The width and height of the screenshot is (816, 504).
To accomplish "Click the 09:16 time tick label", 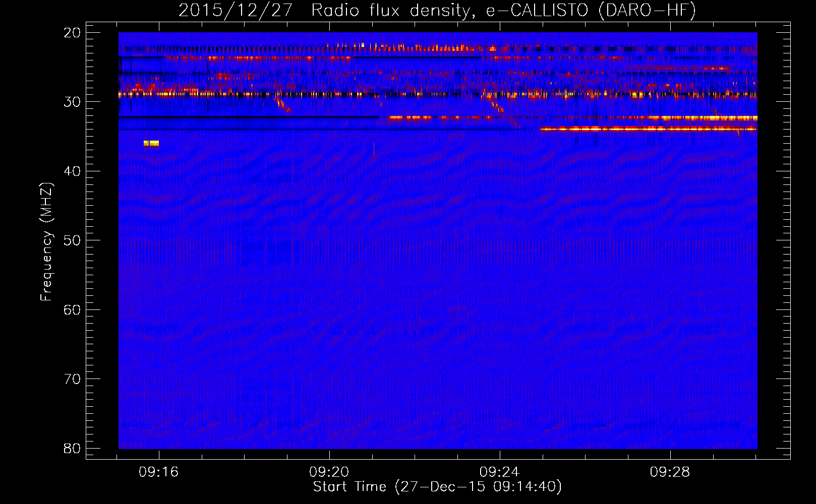I will click(x=159, y=472).
